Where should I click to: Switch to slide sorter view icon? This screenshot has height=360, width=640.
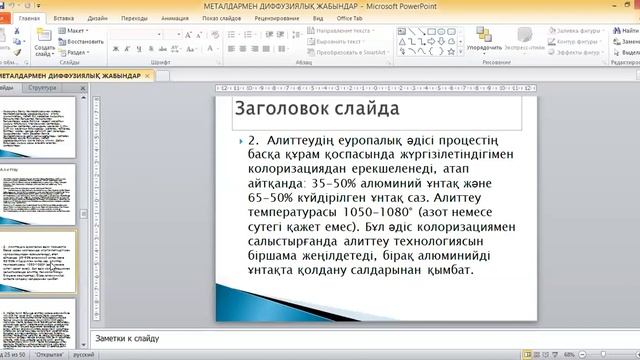537,355
